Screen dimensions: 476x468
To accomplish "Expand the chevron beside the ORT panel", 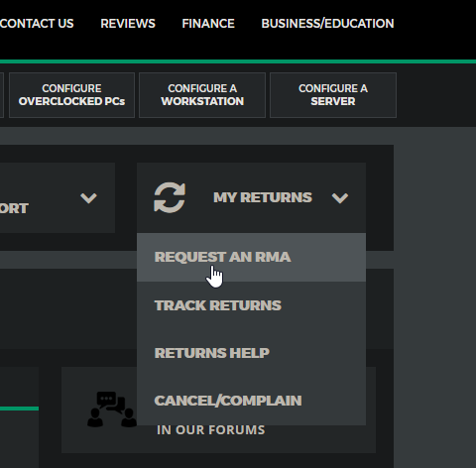I will (x=88, y=198).
